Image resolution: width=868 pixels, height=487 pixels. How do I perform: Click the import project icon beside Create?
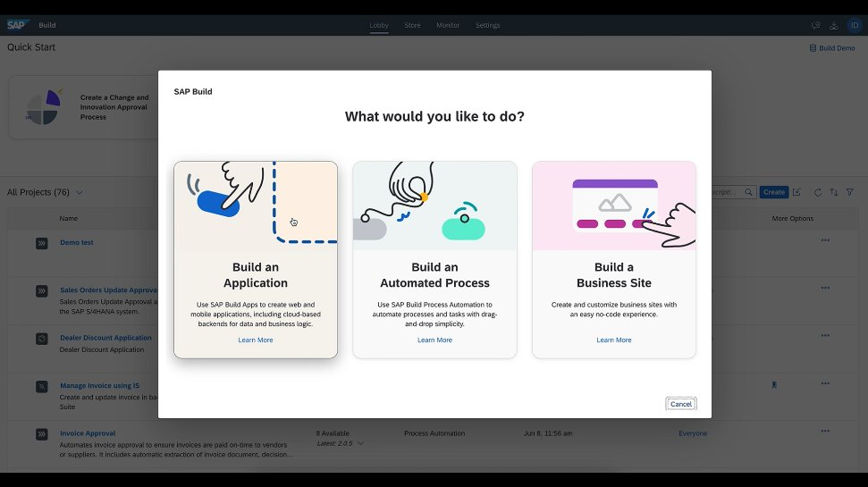[x=796, y=192]
